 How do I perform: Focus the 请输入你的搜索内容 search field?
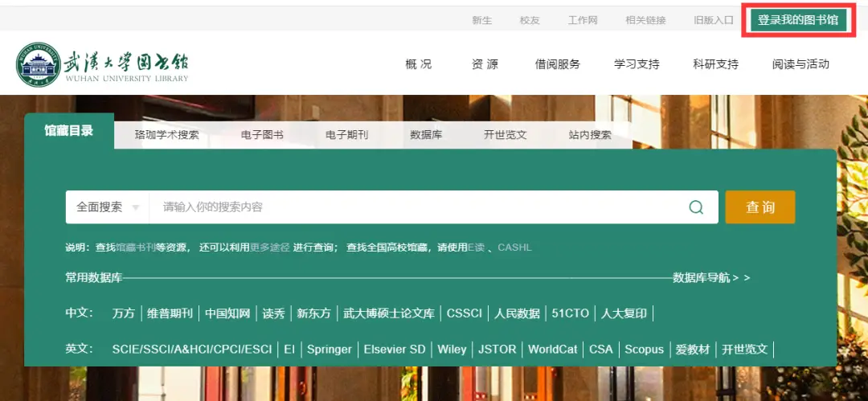pos(418,207)
